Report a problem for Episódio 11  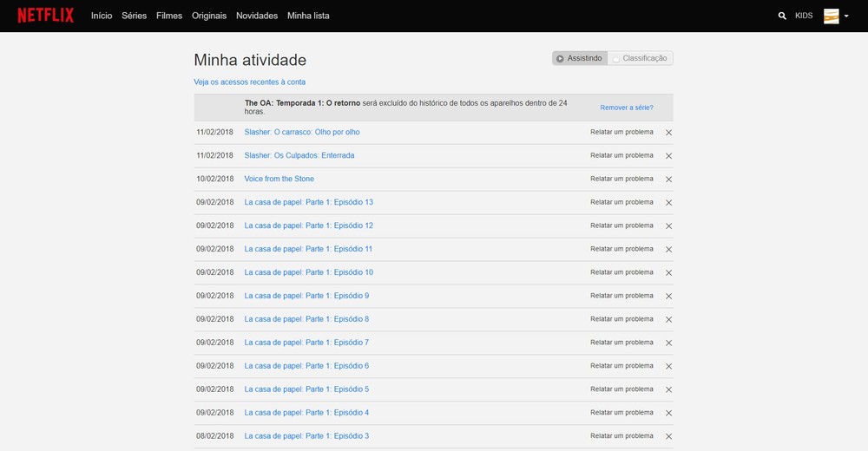tap(621, 249)
